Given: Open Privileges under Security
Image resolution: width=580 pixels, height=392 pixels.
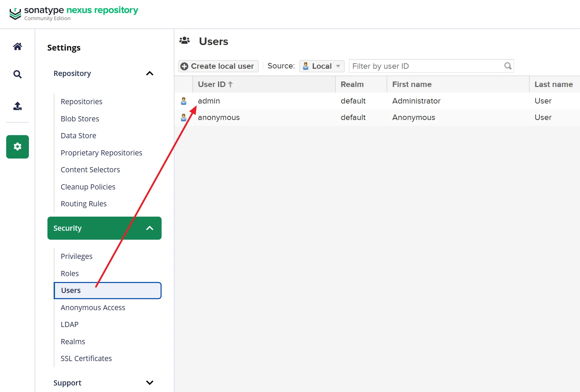Looking at the screenshot, I should click(x=77, y=256).
